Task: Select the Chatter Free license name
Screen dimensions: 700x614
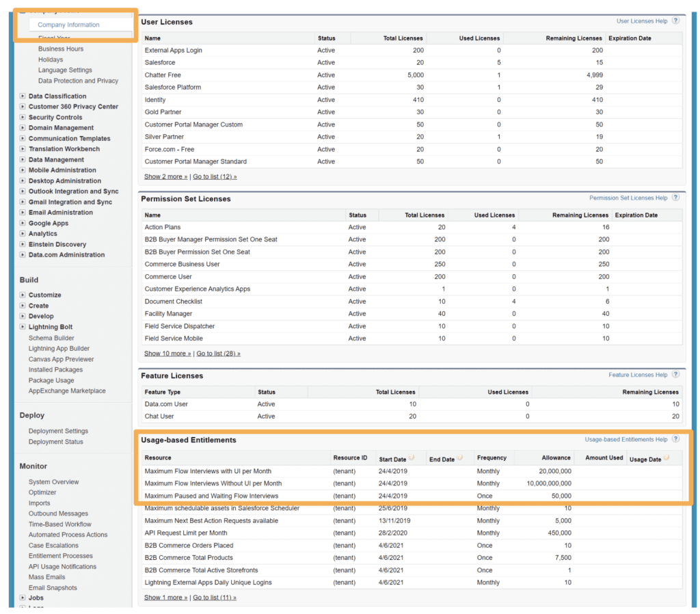Action: click(163, 75)
